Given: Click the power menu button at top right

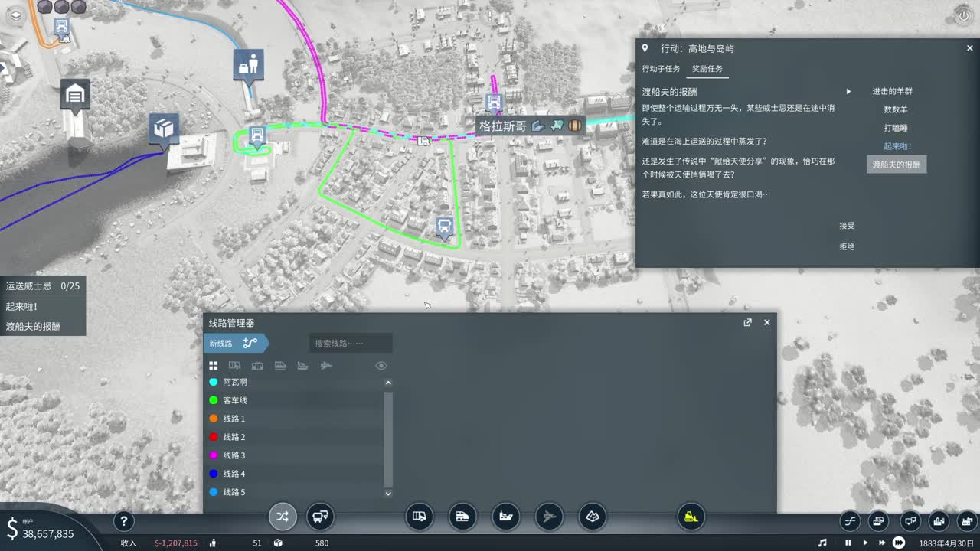Looking at the screenshot, I should click(963, 15).
